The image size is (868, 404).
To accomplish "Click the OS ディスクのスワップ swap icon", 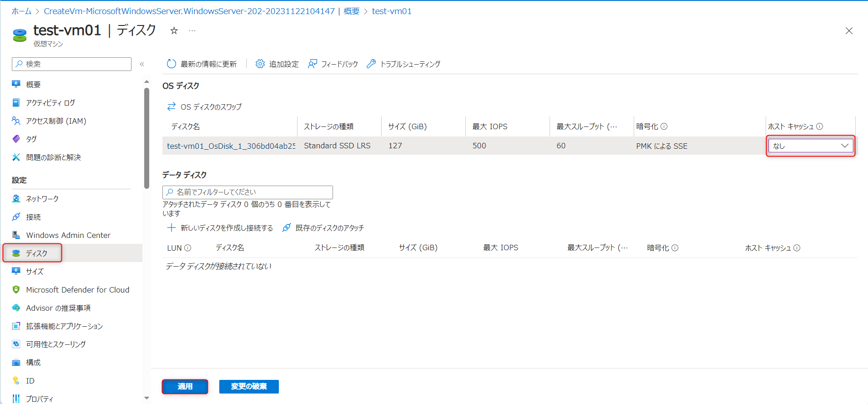I will pyautogui.click(x=171, y=107).
